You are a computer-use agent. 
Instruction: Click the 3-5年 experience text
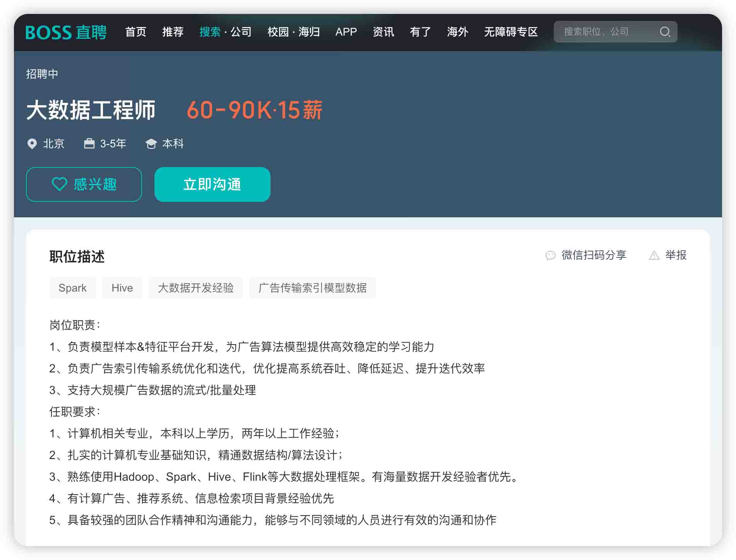point(113,144)
